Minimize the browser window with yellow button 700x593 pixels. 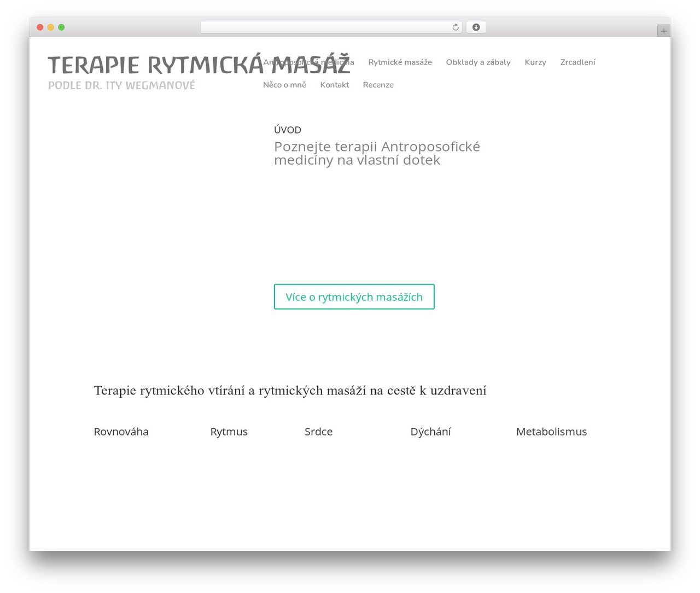click(x=50, y=27)
